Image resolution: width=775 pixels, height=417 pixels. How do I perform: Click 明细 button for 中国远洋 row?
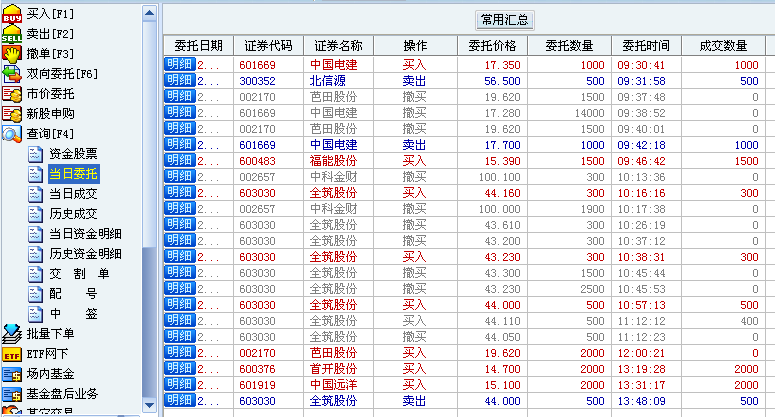click(179, 384)
